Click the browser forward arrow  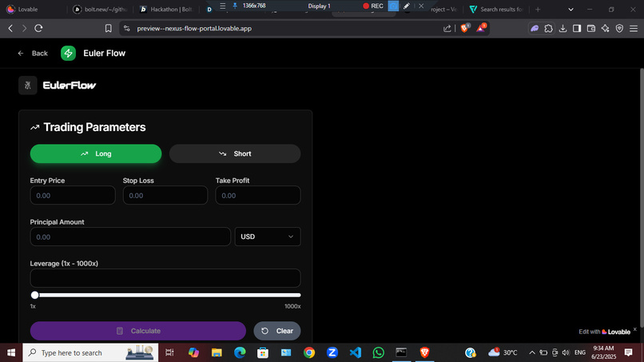tap(24, 28)
